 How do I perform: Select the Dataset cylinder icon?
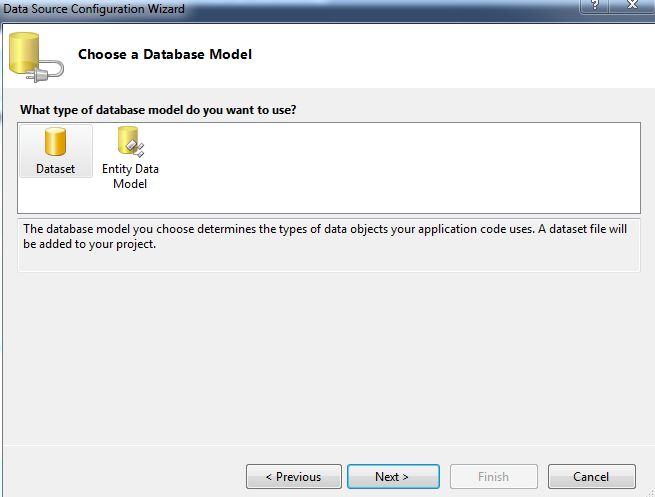[x=55, y=144]
